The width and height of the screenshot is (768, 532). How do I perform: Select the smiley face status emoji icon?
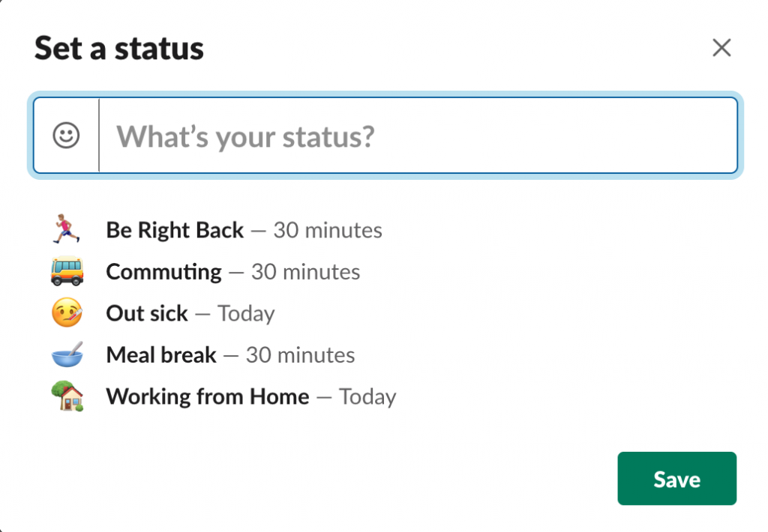click(x=66, y=136)
